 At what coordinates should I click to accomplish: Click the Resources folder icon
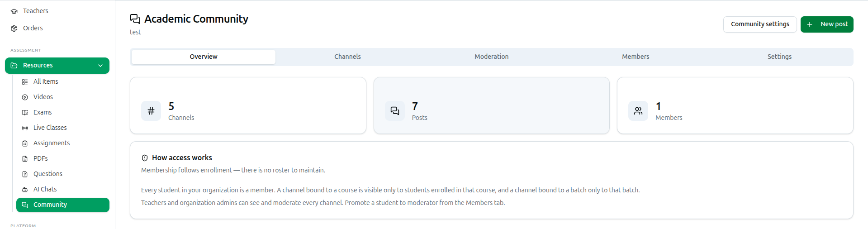coord(14,66)
